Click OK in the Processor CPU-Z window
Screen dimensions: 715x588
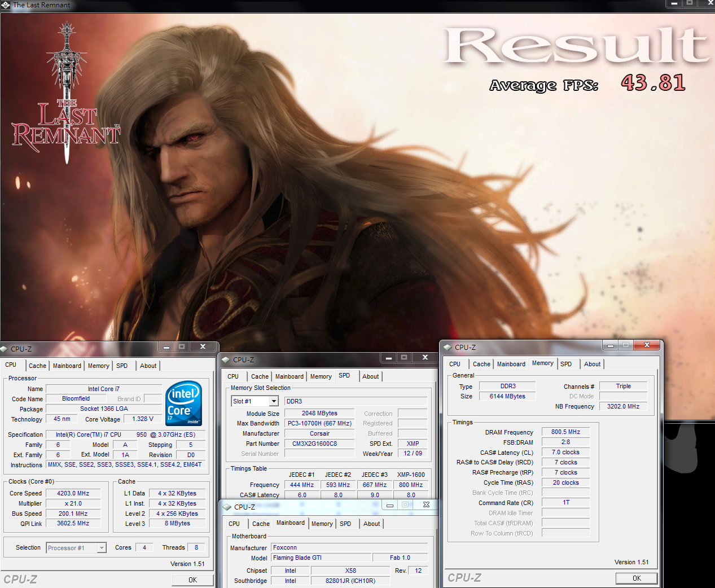coord(192,580)
